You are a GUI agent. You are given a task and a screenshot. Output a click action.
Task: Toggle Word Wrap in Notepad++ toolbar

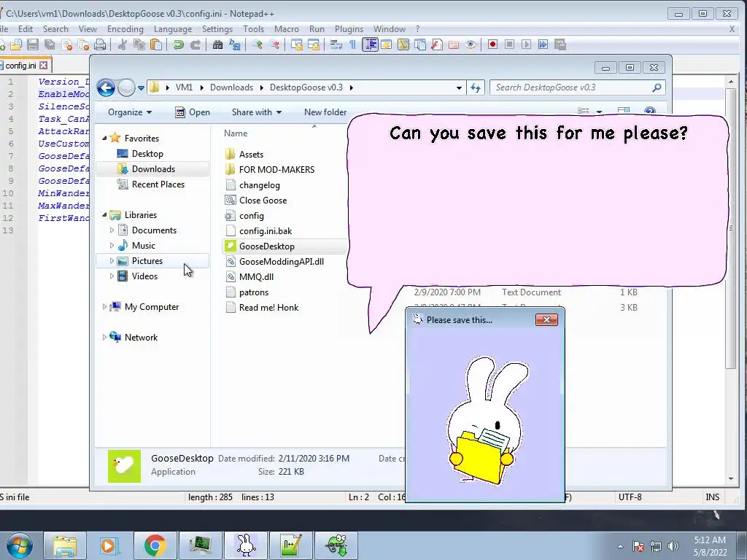click(336, 44)
